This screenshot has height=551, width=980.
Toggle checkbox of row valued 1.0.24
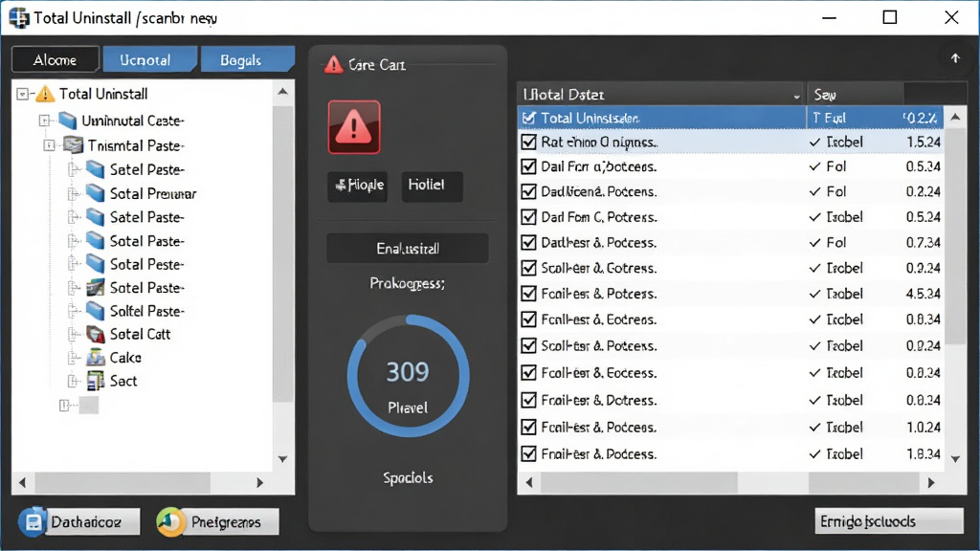click(x=528, y=428)
